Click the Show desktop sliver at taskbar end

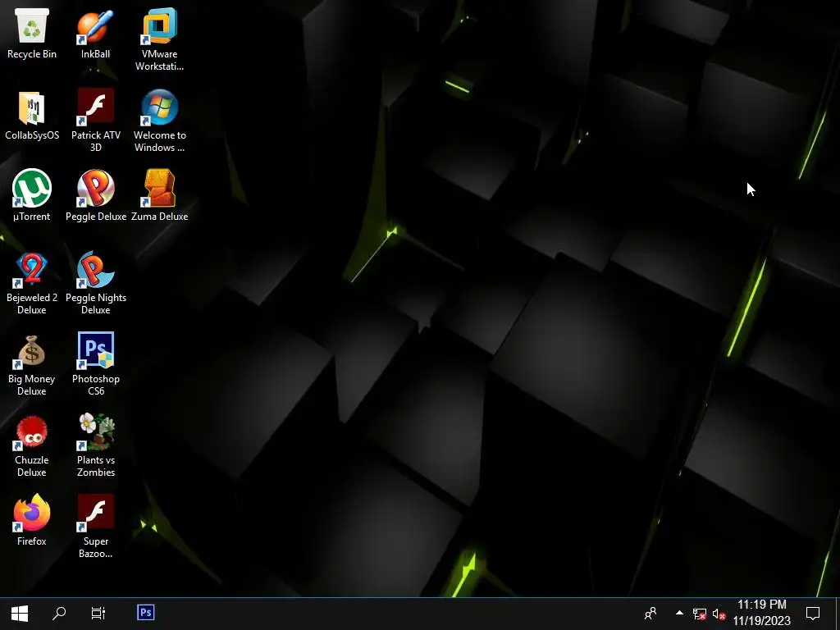838,614
